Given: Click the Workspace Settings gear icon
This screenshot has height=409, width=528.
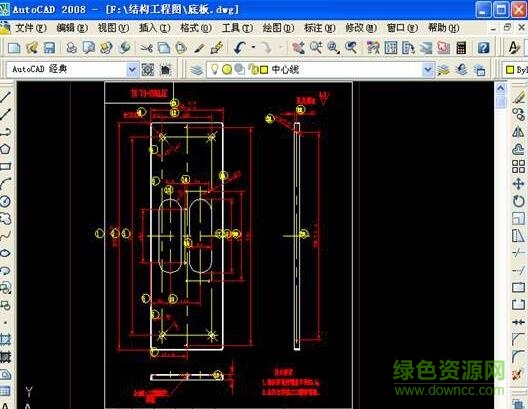Looking at the screenshot, I should coord(148,70).
